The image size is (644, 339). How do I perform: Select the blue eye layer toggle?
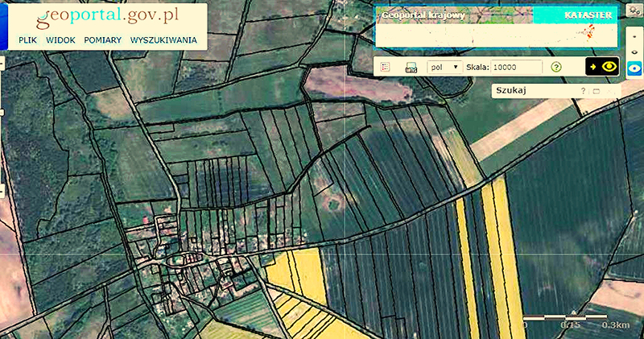(634, 68)
